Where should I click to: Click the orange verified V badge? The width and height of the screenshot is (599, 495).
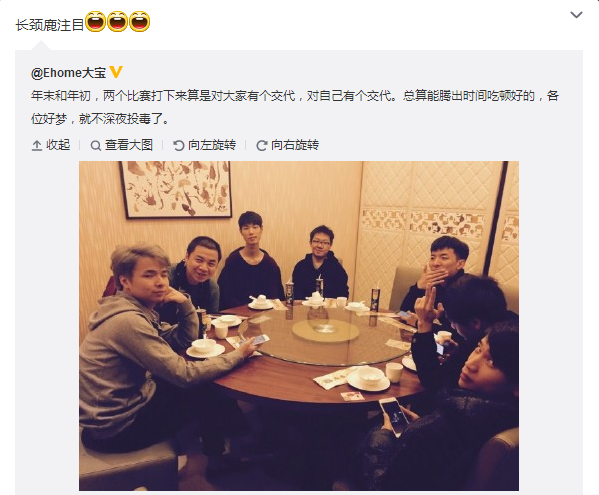(x=116, y=72)
